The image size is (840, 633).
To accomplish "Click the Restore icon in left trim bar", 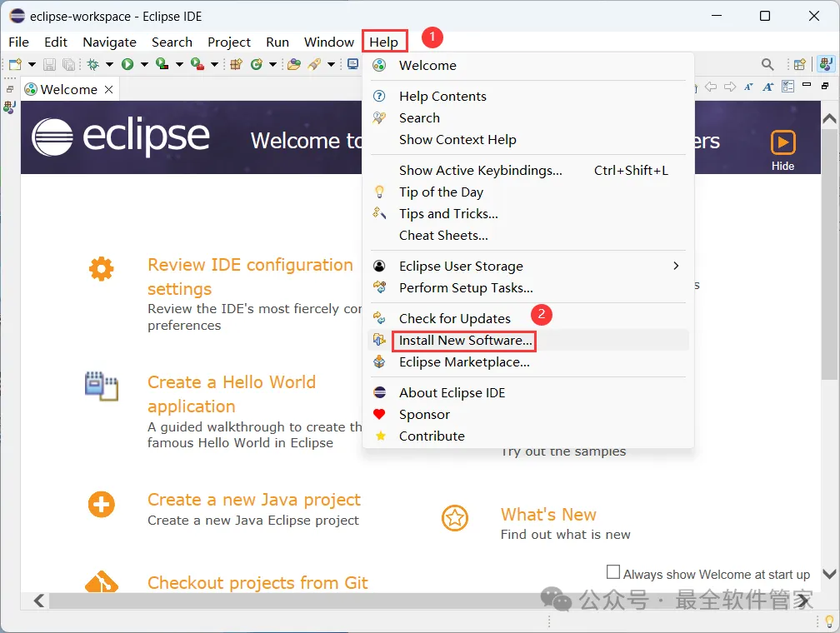I will click(10, 89).
